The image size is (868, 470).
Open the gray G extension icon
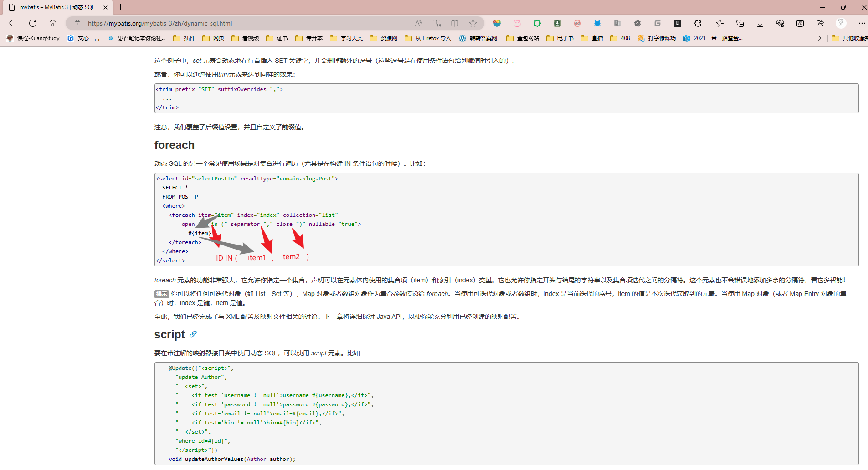(657, 23)
